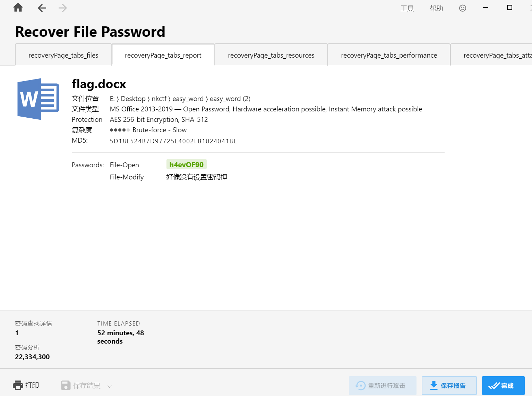Go to the home screen icon
The height and width of the screenshot is (396, 532).
pyautogui.click(x=18, y=8)
